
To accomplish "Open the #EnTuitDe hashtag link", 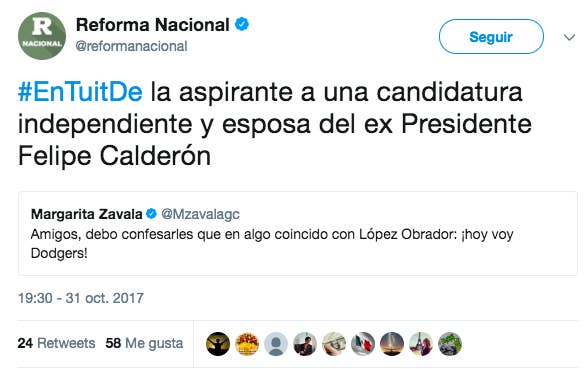I will 80,92.
